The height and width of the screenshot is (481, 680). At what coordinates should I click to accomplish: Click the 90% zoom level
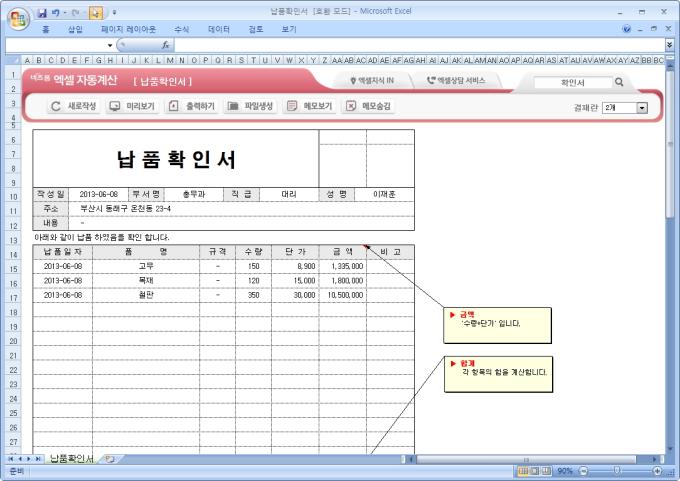pyautogui.click(x=565, y=471)
